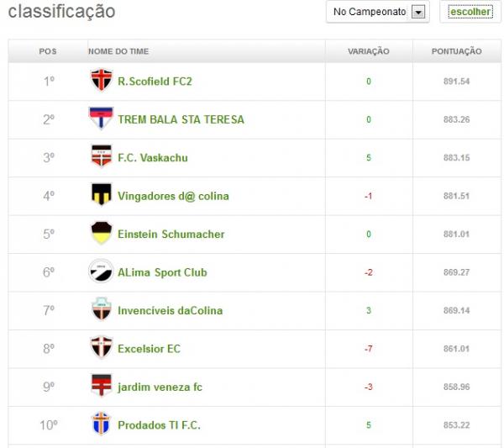Click the TREM BALA STA TERESA shield icon
This screenshot has height=448, width=504.
(x=101, y=119)
